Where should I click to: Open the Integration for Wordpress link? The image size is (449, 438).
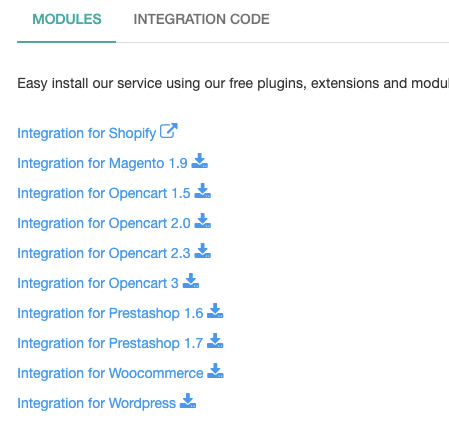(96, 403)
